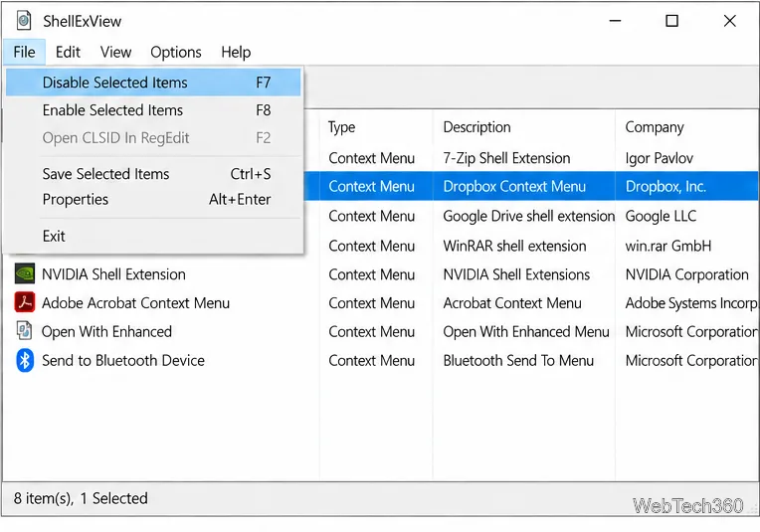
Task: Click status bar '8 item(s), 1 Selected'
Action: coord(81,498)
